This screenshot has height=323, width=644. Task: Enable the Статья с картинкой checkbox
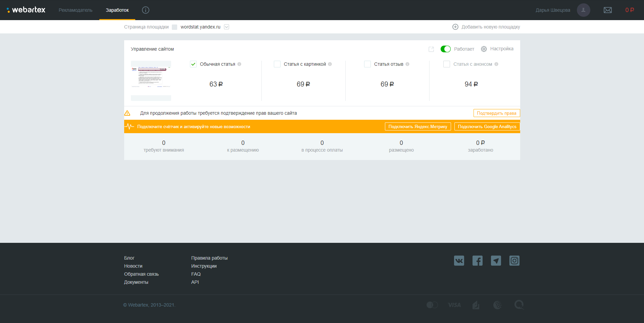click(x=277, y=64)
